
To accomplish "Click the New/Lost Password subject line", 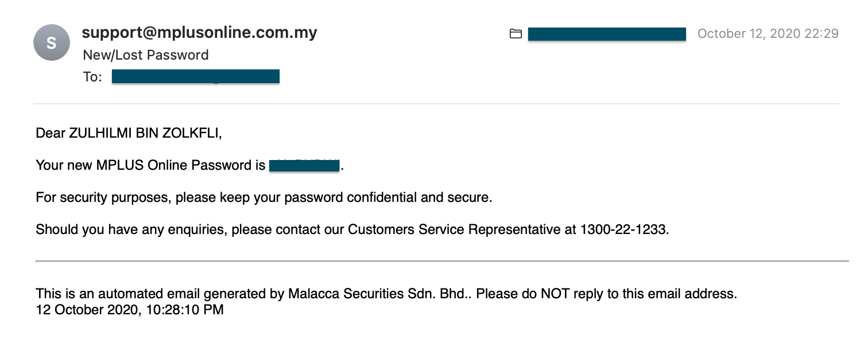I will coord(146,55).
